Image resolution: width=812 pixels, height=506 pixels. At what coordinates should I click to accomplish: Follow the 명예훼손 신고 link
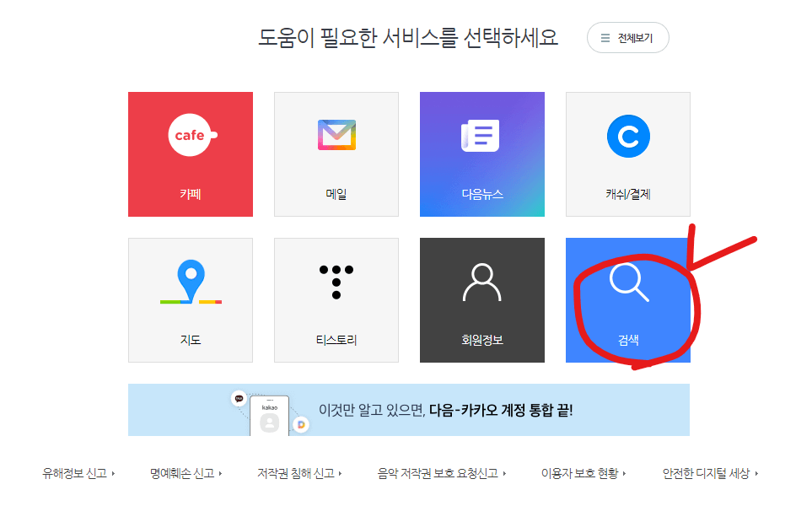click(x=186, y=473)
